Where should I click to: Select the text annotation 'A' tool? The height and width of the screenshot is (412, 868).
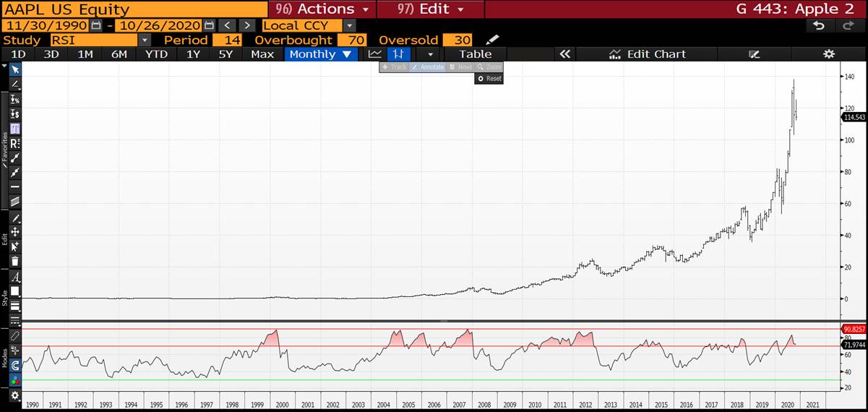15,277
